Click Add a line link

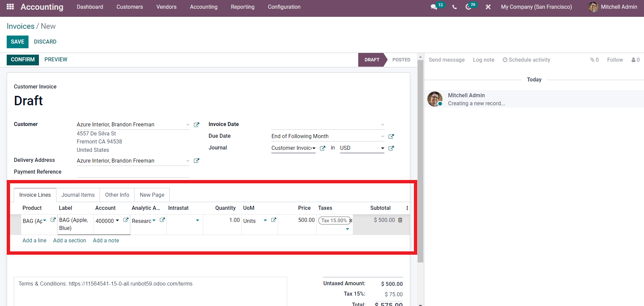point(35,241)
